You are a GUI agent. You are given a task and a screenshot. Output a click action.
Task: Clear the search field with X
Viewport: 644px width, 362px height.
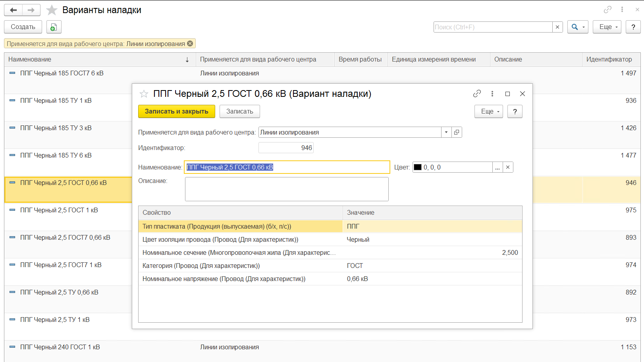click(557, 27)
